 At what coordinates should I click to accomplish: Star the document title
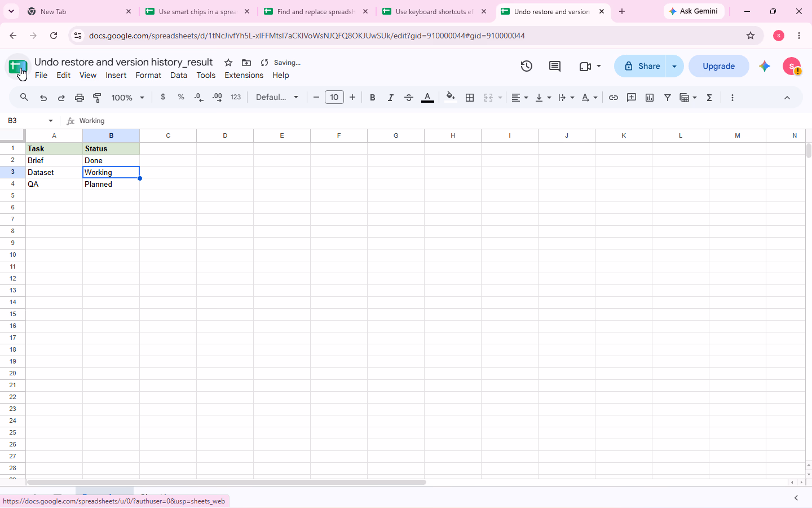[x=228, y=63]
